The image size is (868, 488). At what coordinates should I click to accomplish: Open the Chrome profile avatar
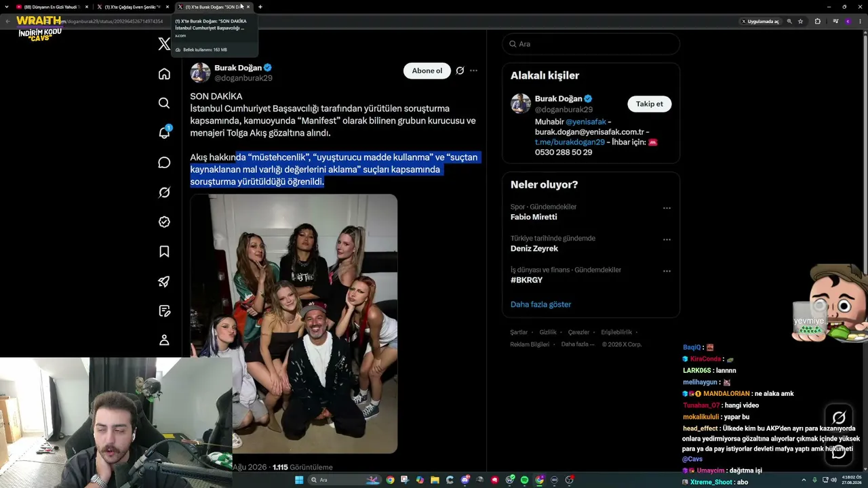(x=848, y=21)
